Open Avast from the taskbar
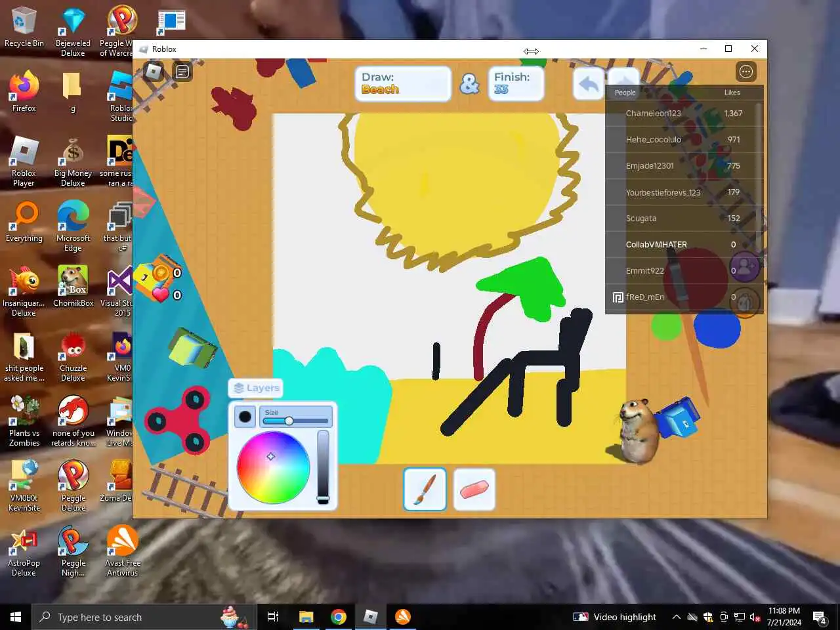The height and width of the screenshot is (630, 840). [x=403, y=617]
